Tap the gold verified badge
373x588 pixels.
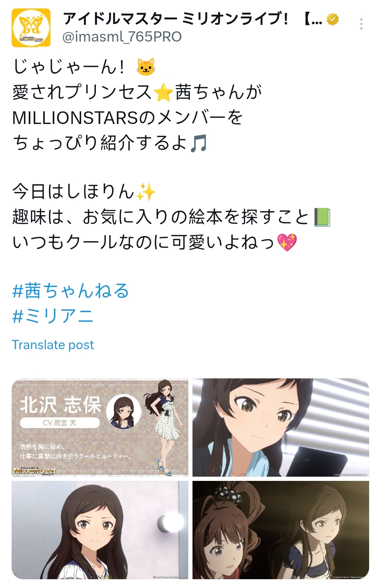coord(332,19)
